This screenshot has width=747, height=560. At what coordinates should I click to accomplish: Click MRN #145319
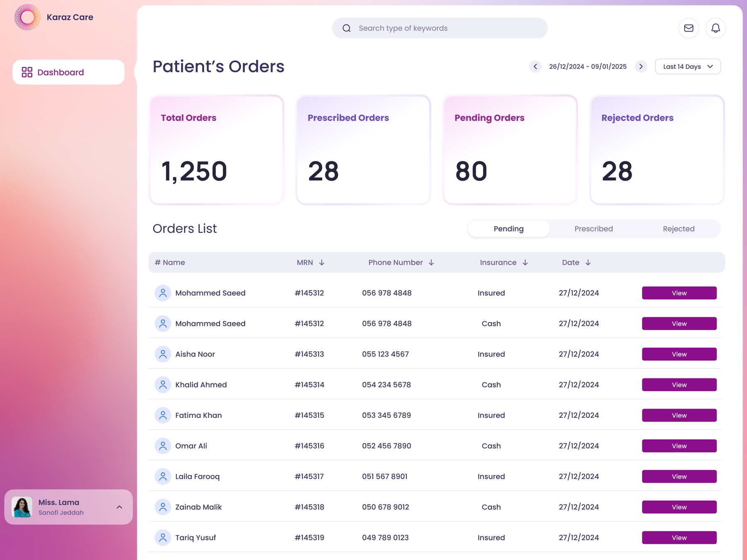point(309,538)
